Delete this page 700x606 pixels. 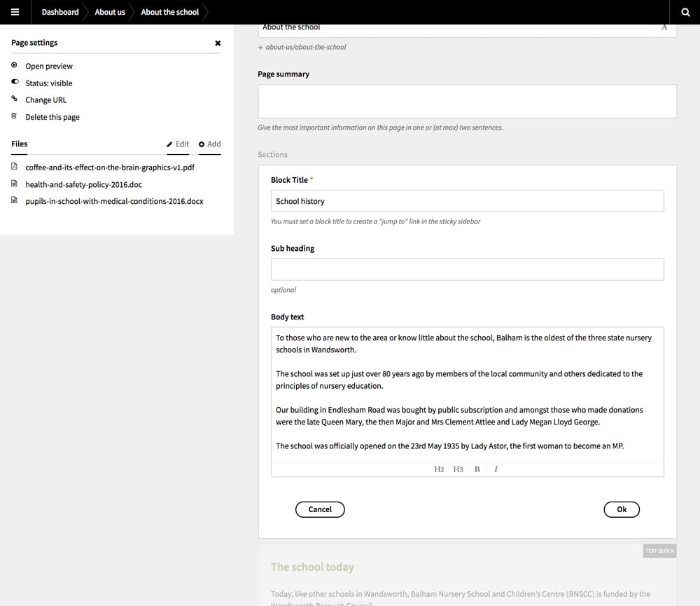tap(52, 117)
